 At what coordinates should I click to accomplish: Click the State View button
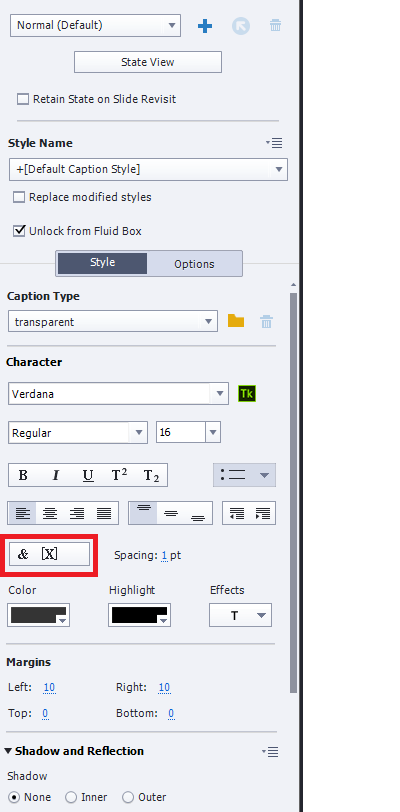148,62
